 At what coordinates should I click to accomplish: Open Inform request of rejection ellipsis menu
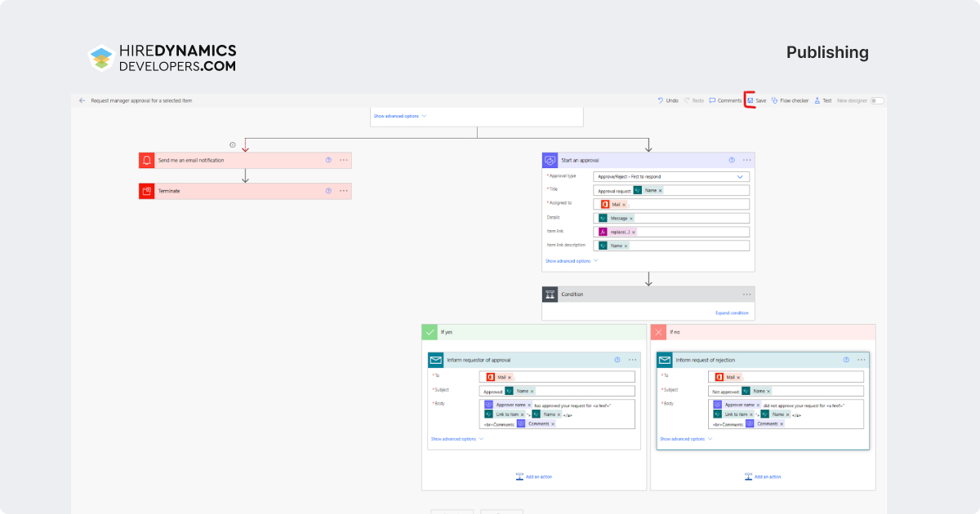pos(861,360)
